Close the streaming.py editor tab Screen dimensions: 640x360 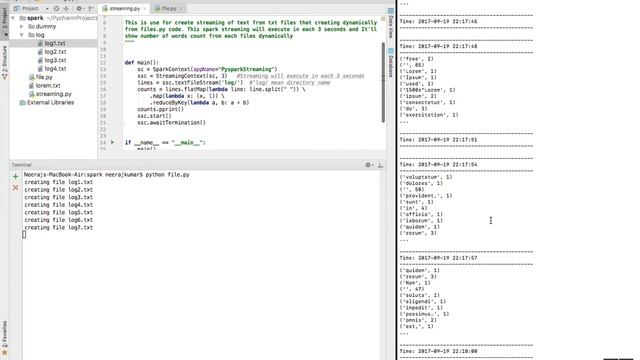(x=144, y=9)
